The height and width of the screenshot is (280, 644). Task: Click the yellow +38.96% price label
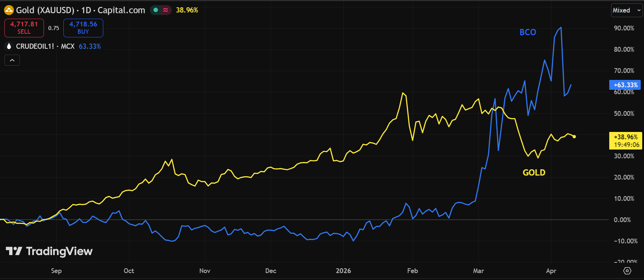(x=625, y=141)
